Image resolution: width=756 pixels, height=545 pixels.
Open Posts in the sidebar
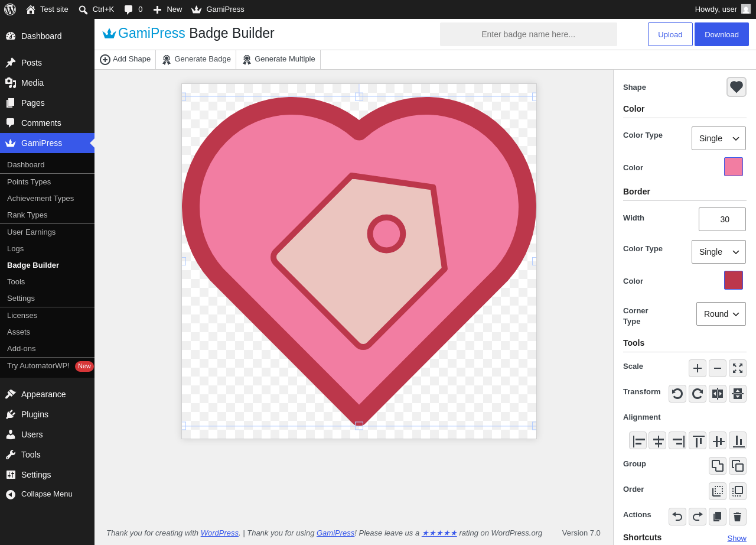point(47,63)
